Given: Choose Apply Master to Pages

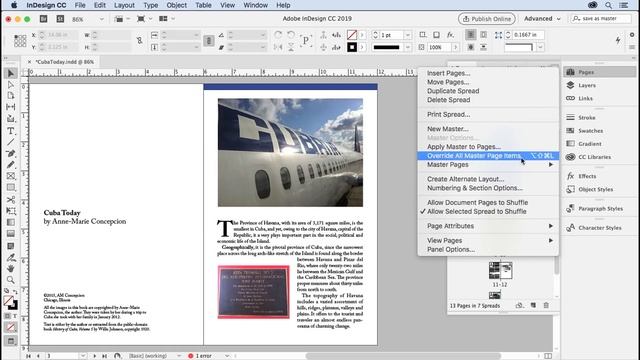Looking at the screenshot, I should [x=464, y=147].
